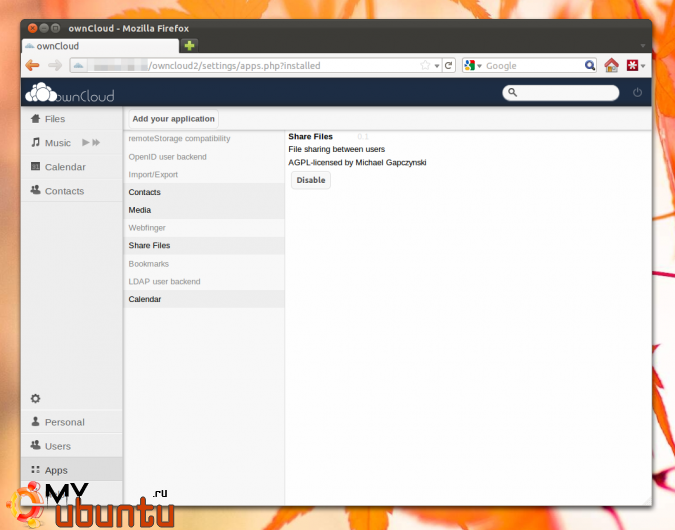Image resolution: width=675 pixels, height=530 pixels.
Task: Click the red add-on icon in toolbar
Action: (632, 65)
